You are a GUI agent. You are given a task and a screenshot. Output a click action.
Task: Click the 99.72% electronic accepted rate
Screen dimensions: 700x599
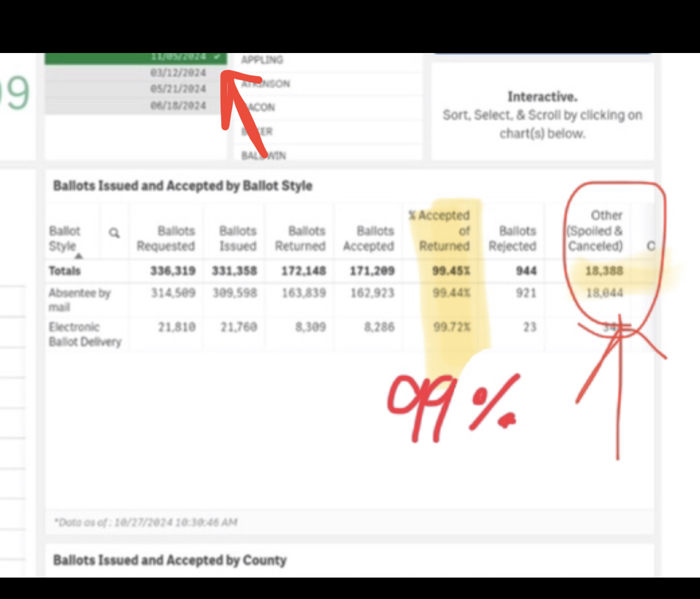451,327
